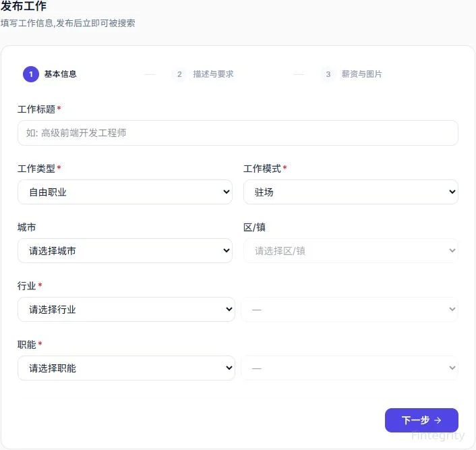
Task: Open the 请选择区/镇 dropdown
Action: point(351,251)
